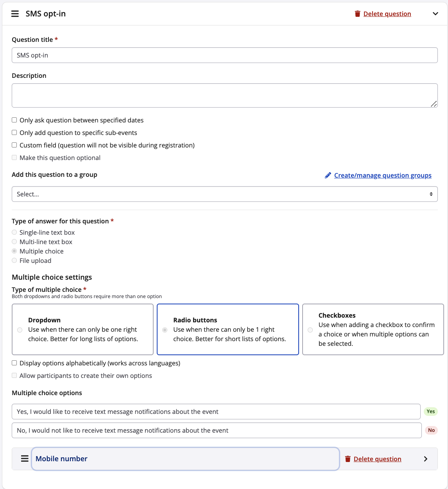Tick the Custom field checkbox
This screenshot has width=448, height=489.
[x=14, y=145]
